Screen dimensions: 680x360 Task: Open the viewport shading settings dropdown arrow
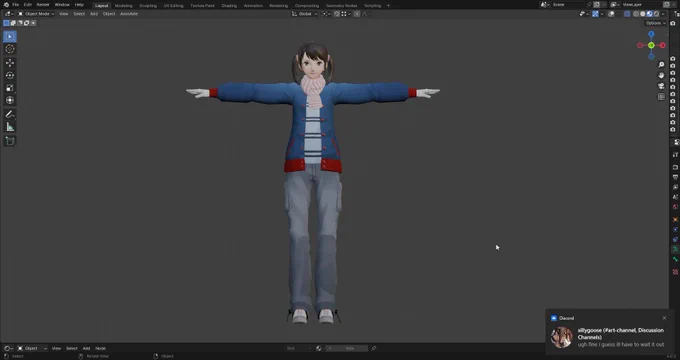click(663, 14)
